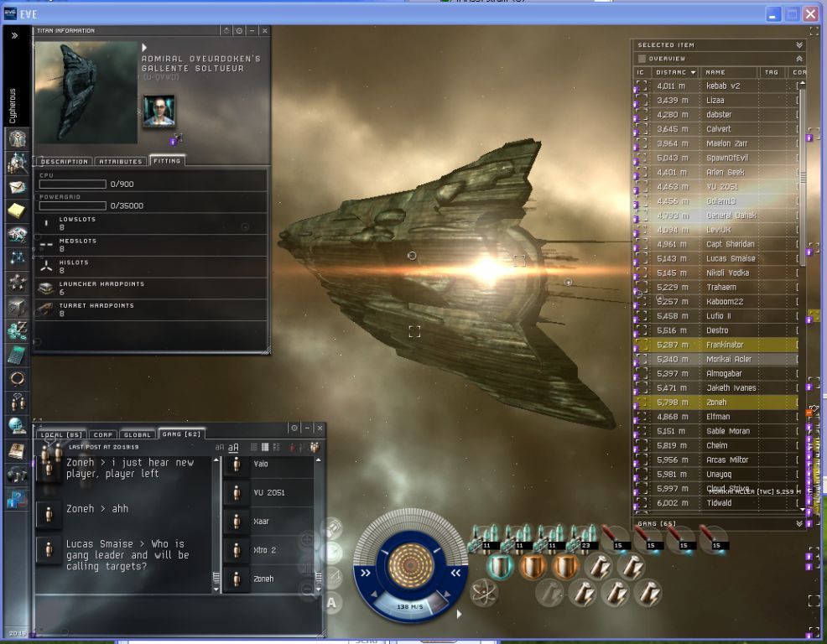
Task: Switch member list to the highlighted block view
Action: pos(265,447)
